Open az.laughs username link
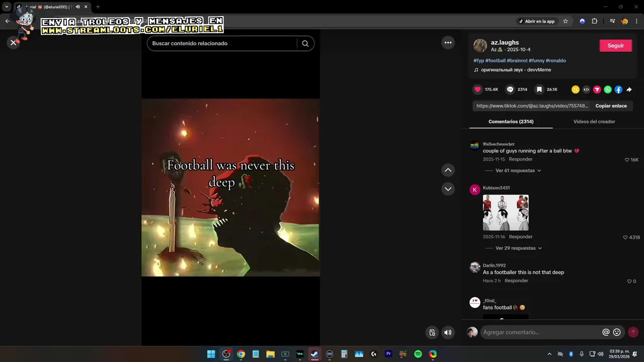The image size is (644, 362). tap(505, 43)
